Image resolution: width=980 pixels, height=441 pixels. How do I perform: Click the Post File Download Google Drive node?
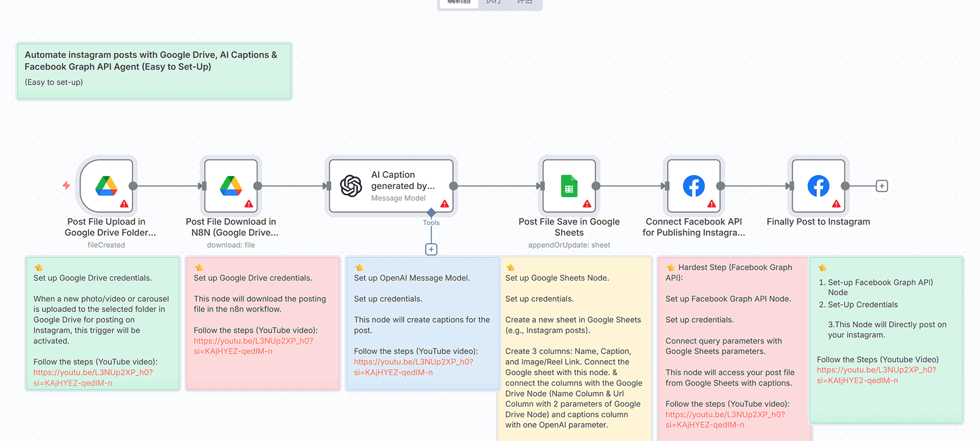tap(231, 186)
